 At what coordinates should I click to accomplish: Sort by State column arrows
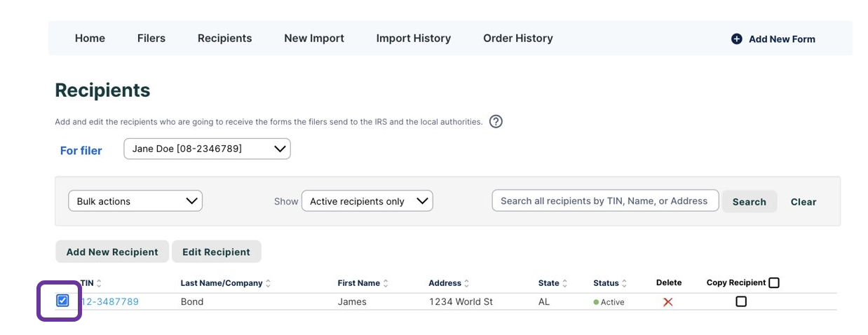(564, 283)
